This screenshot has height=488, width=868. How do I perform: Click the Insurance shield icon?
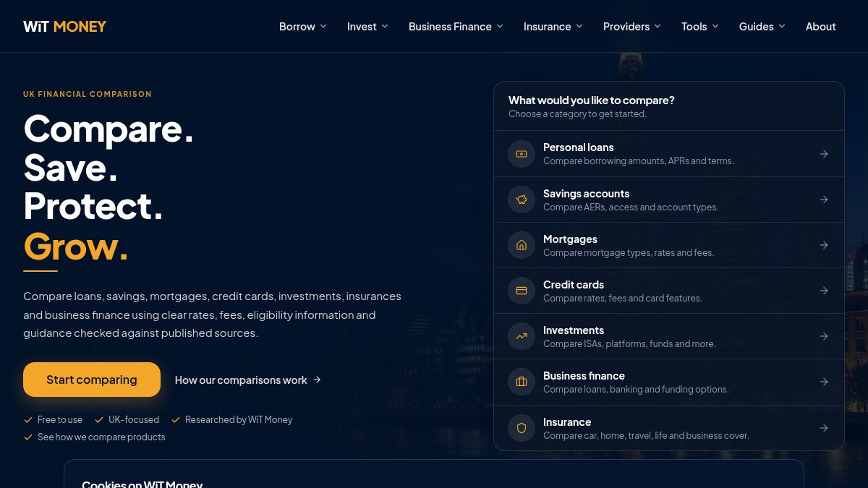[522, 428]
